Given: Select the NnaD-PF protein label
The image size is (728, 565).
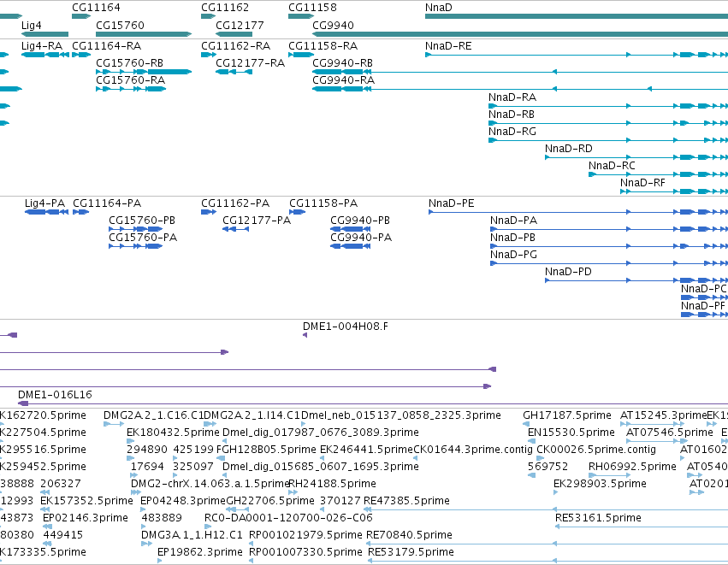Looking at the screenshot, I should click(703, 306).
